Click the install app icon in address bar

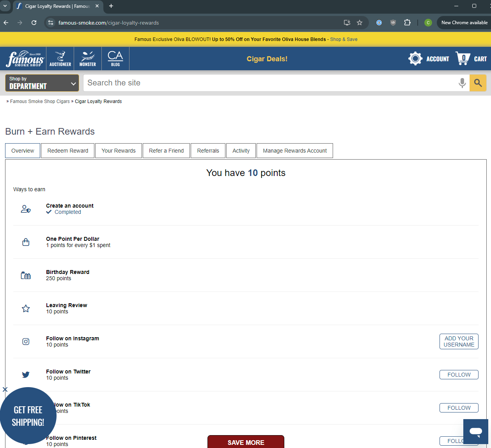[x=347, y=23]
